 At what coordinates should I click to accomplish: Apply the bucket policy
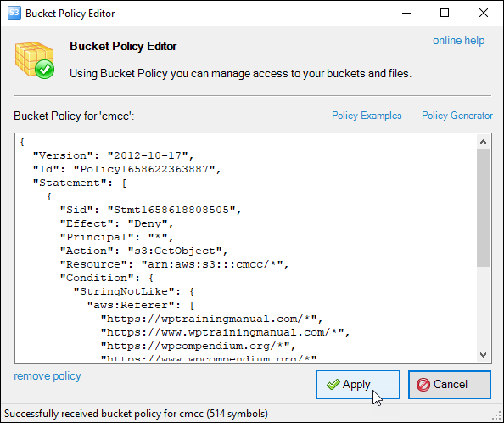coord(358,385)
